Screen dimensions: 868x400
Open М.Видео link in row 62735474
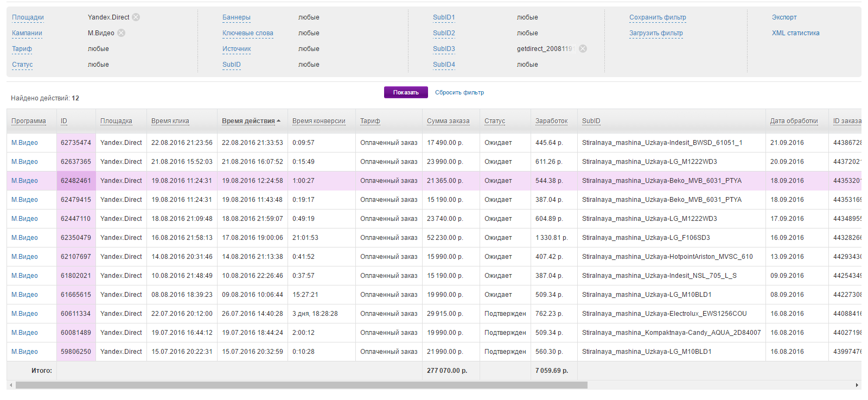[25, 143]
